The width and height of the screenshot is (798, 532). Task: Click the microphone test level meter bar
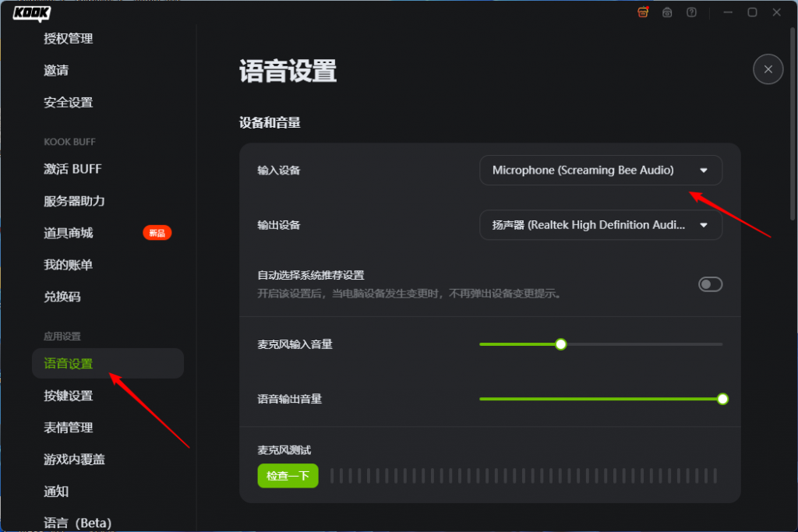click(524, 475)
